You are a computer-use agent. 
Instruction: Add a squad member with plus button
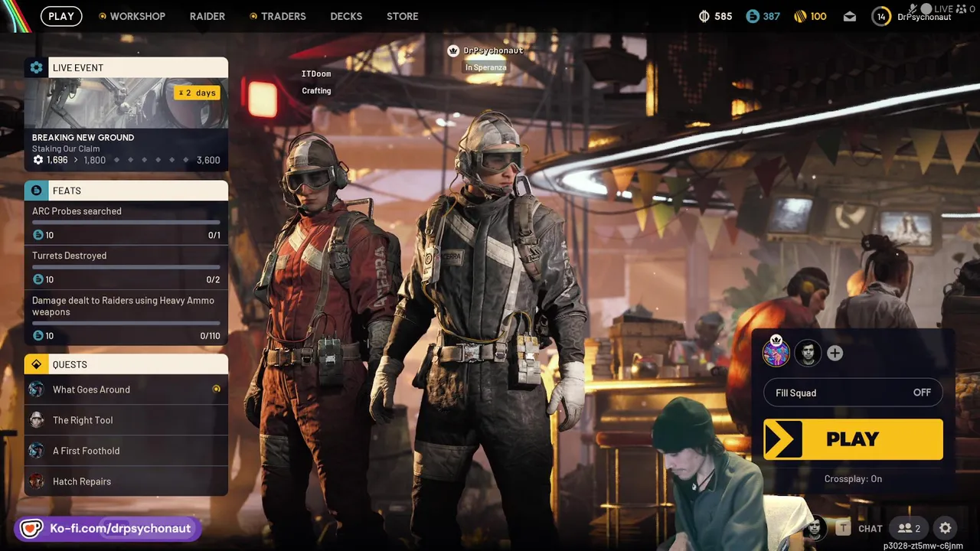pyautogui.click(x=835, y=353)
